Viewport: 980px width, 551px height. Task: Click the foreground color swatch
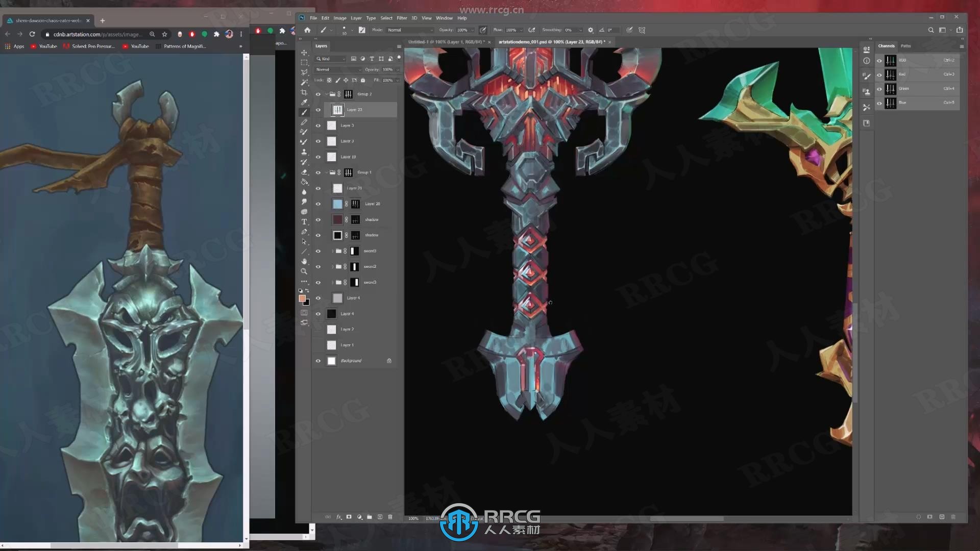(302, 298)
